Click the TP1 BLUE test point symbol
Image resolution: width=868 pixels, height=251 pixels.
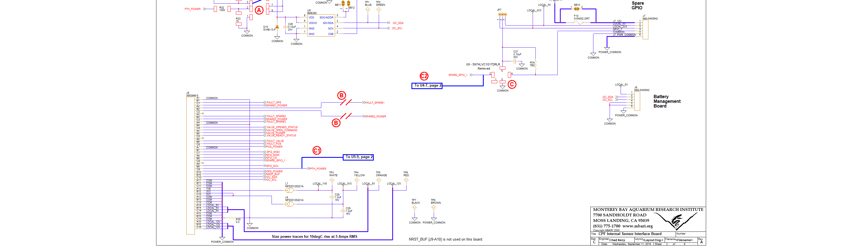368,9
